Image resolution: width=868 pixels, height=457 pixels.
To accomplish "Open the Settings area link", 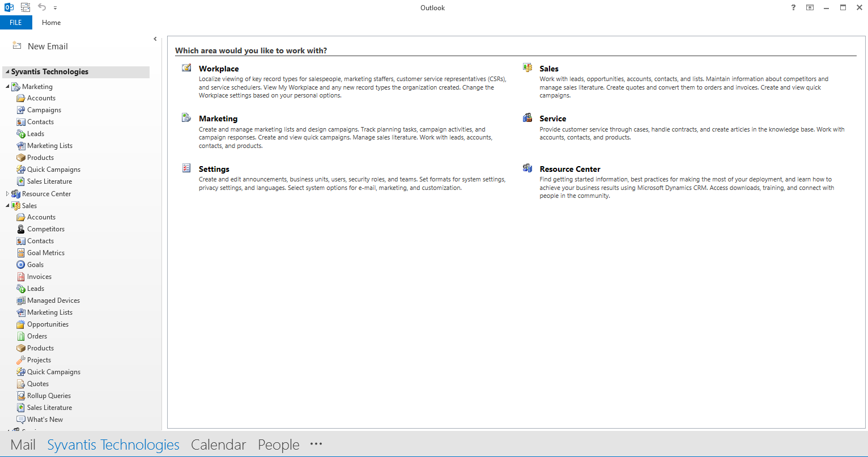I will (x=214, y=169).
